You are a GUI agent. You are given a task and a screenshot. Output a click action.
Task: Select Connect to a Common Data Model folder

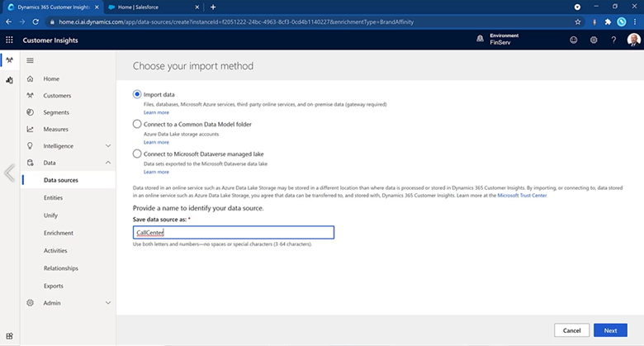[x=137, y=124]
